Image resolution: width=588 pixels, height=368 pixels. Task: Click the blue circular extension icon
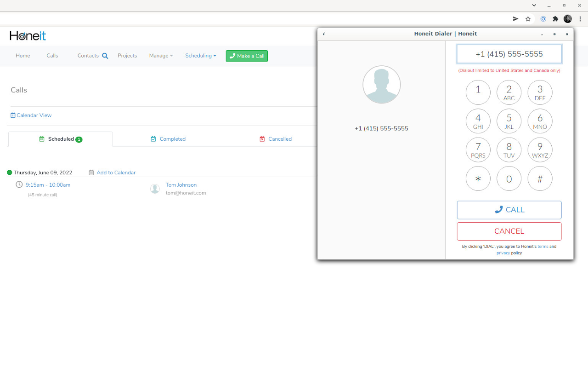pos(543,19)
